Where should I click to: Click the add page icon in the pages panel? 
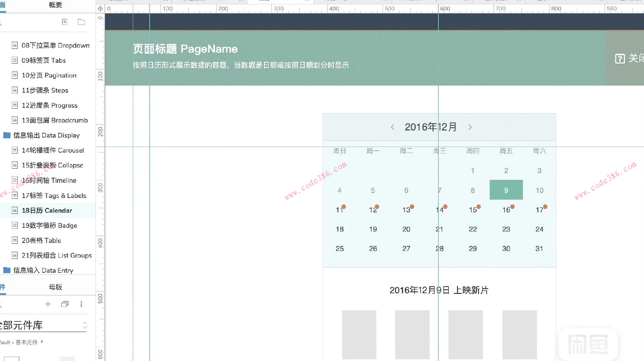64,22
